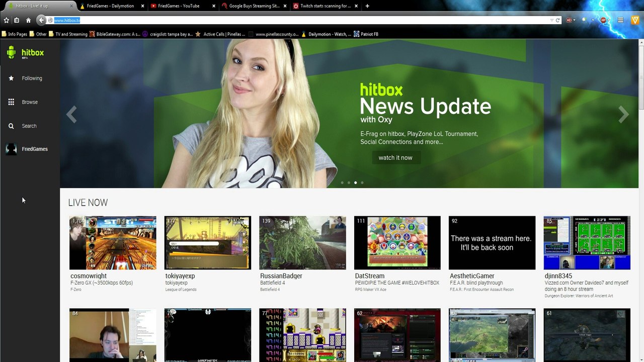The width and height of the screenshot is (644, 362).
Task: Open the tokiyayexp League of Legends thumbnail
Action: click(208, 243)
